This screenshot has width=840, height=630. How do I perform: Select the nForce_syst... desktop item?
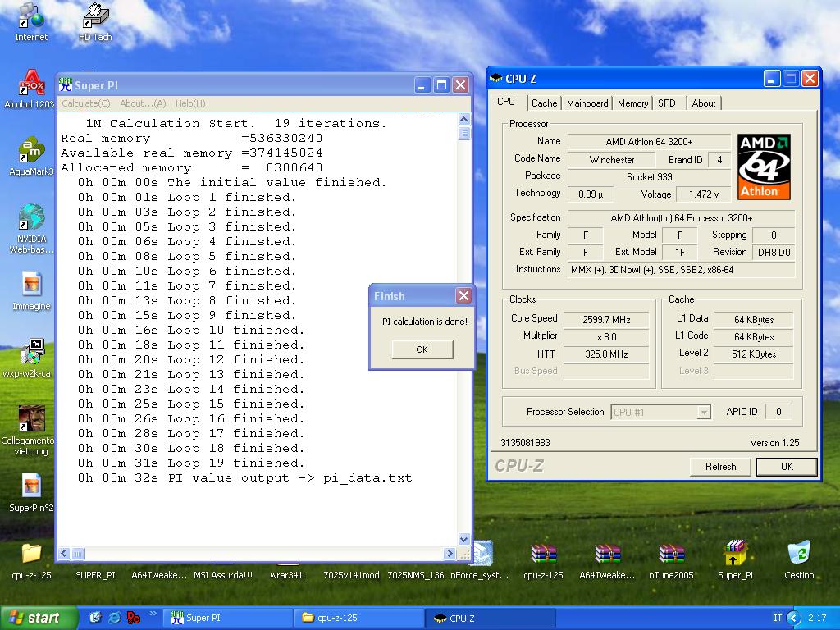pos(480,559)
